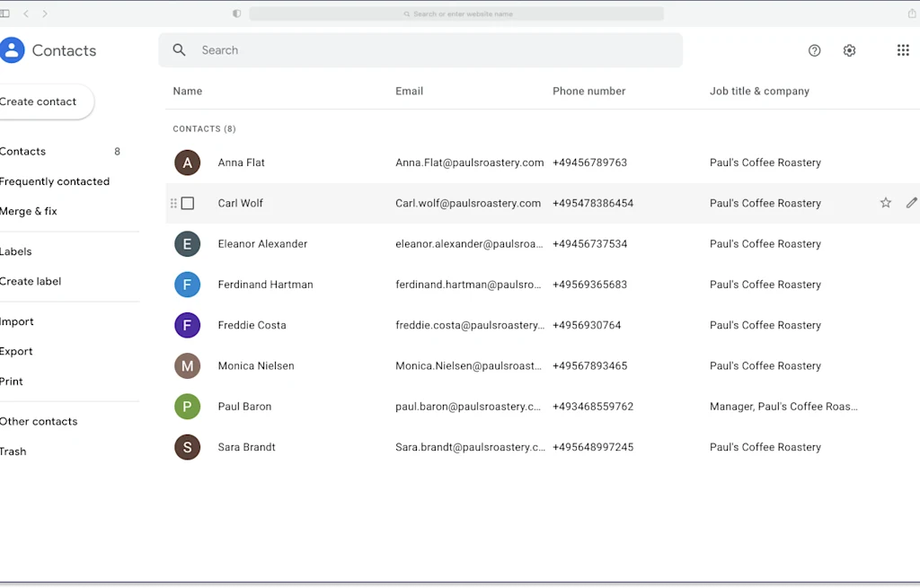Select Create label

point(31,281)
